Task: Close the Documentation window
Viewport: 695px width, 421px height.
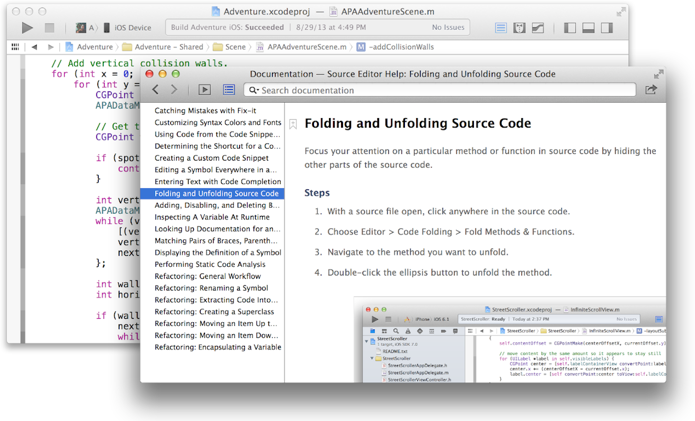Action: pos(149,74)
